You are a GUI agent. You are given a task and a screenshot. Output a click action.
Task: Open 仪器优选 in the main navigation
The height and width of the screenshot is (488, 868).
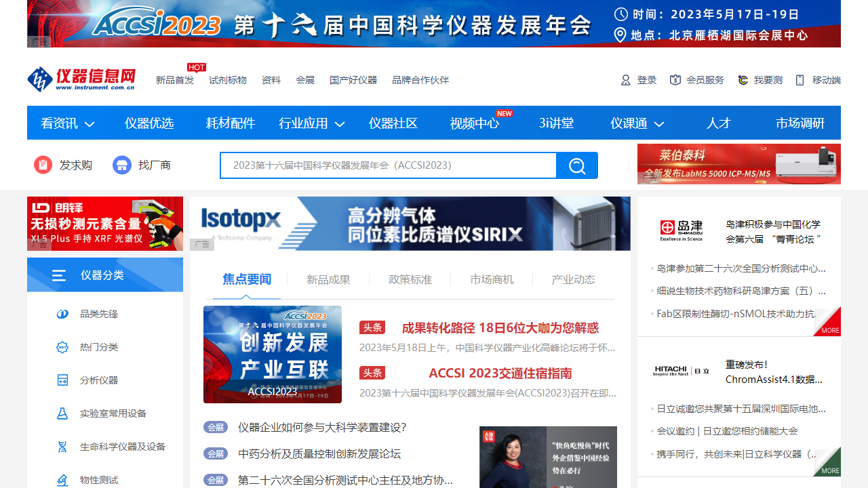149,123
